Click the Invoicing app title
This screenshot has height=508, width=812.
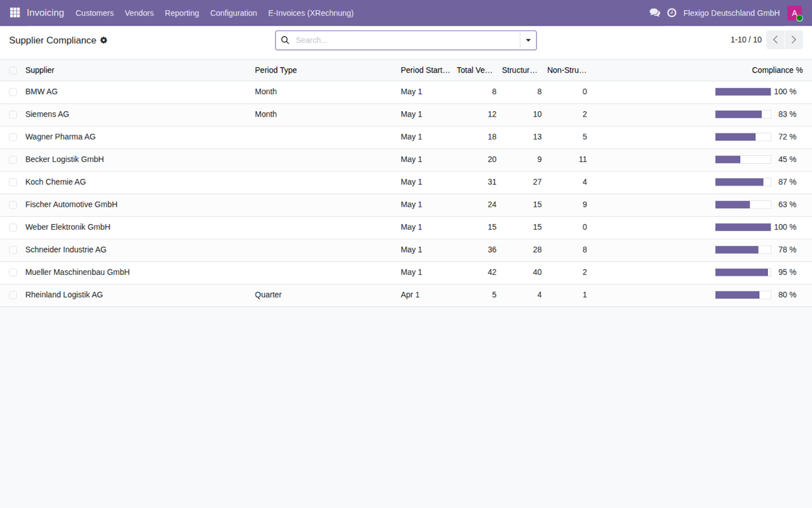coord(45,13)
